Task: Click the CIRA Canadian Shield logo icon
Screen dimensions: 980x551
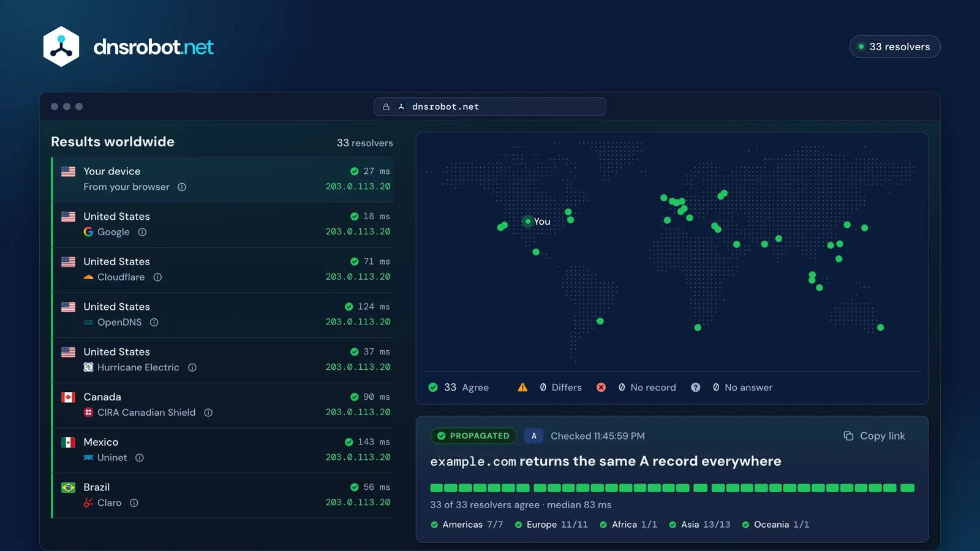Action: point(89,413)
